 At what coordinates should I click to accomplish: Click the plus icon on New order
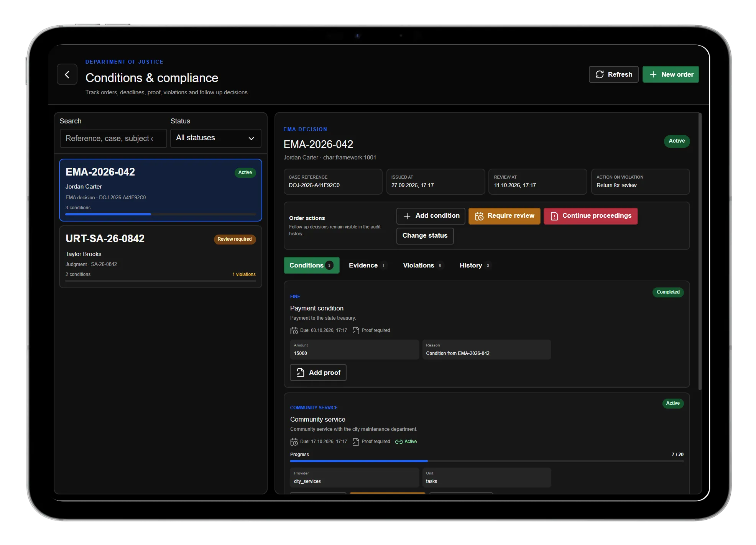(653, 74)
